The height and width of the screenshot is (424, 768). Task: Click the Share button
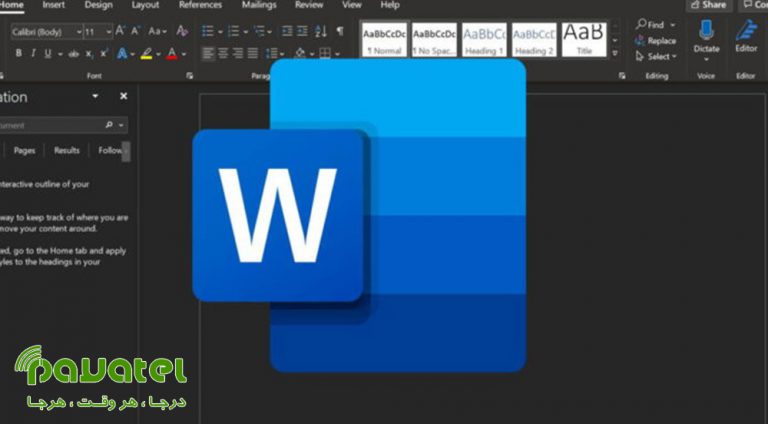[709, 5]
